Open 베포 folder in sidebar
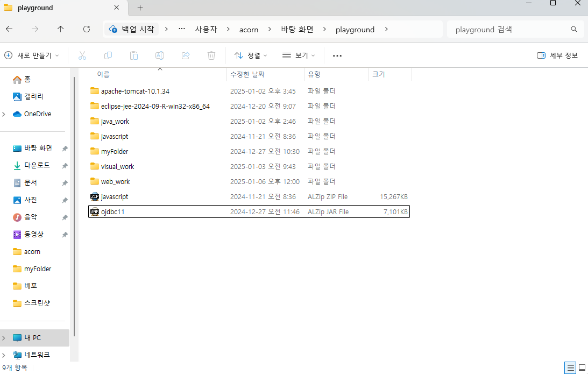588x374 pixels. pos(25,286)
